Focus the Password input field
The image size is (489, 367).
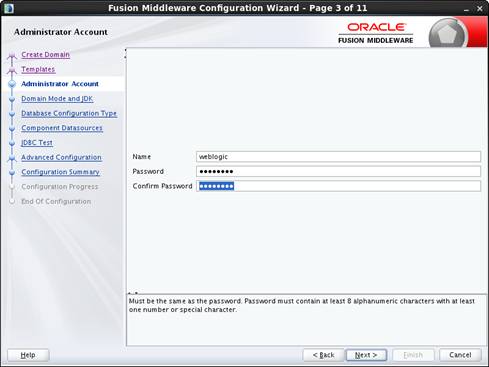point(338,171)
